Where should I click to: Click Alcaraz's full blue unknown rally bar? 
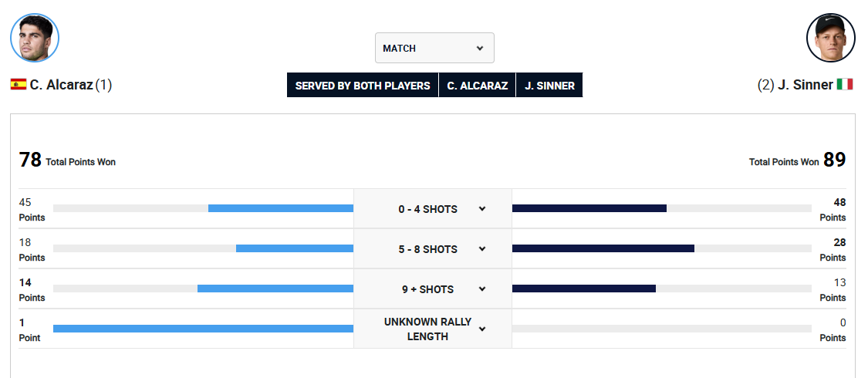click(203, 329)
